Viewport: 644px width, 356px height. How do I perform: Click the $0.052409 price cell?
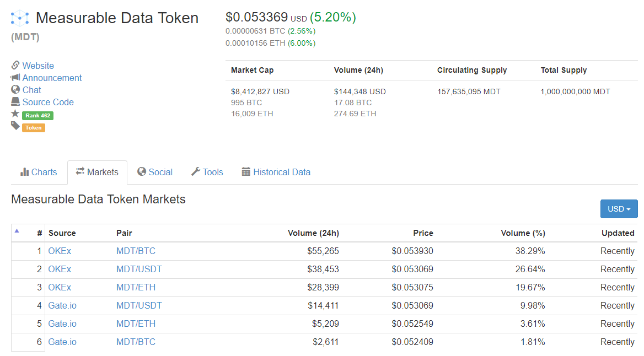pos(412,342)
